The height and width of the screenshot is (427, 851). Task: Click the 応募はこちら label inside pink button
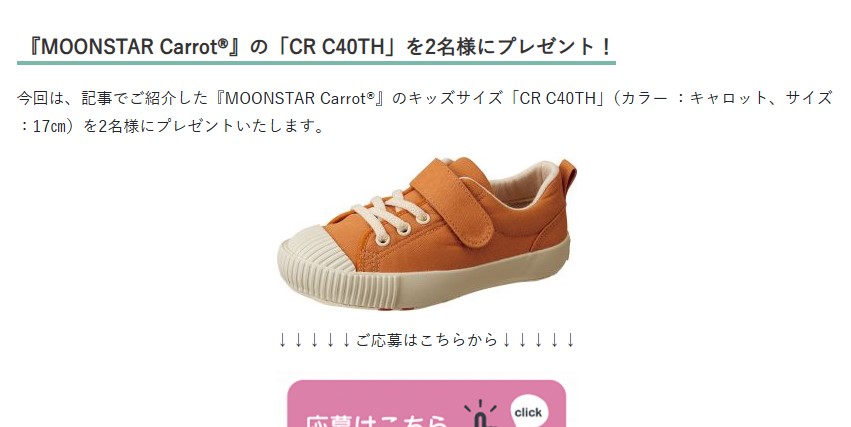coord(376,421)
